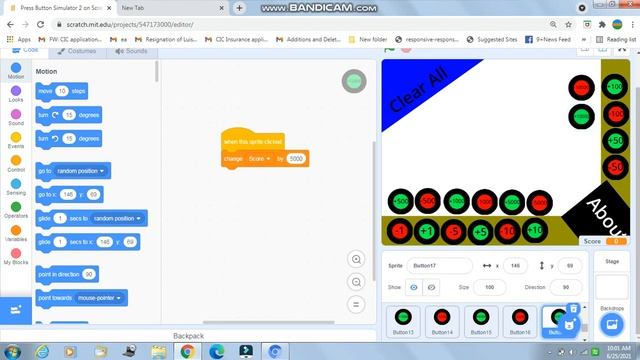The width and height of the screenshot is (640, 360).
Task: Click the Sprite name field Button17
Action: click(439, 266)
